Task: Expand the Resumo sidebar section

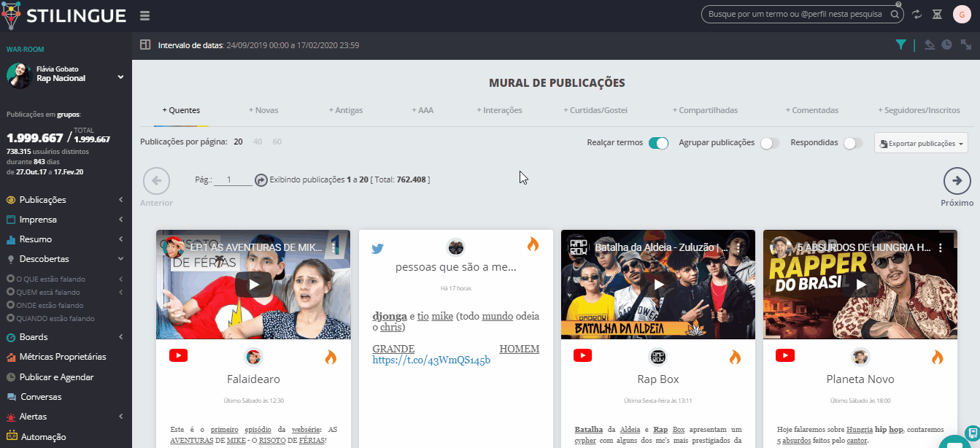Action: pyautogui.click(x=66, y=239)
